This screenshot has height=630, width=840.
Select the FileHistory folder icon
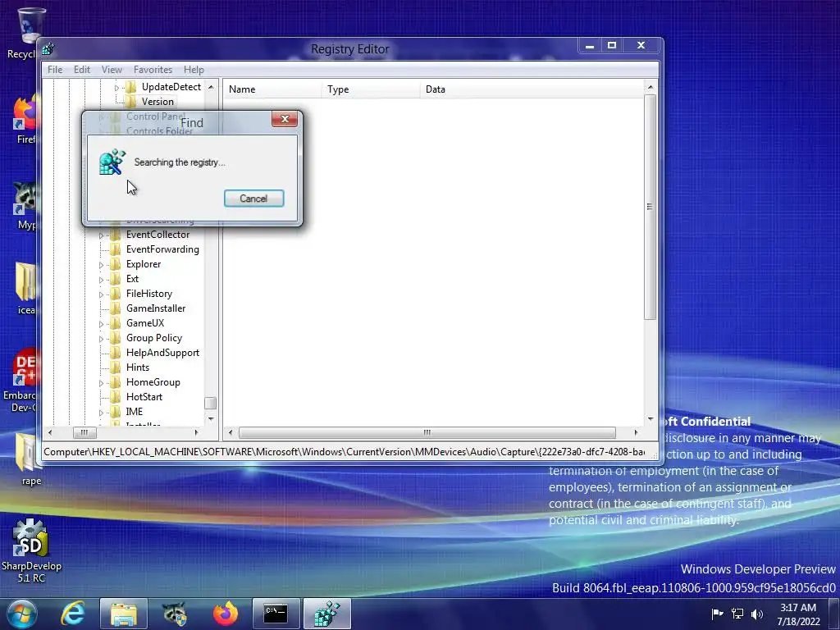click(x=115, y=294)
